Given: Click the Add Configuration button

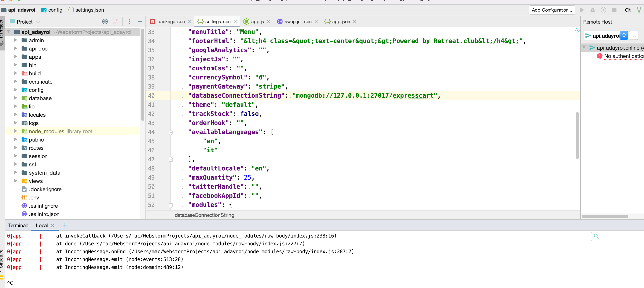Looking at the screenshot, I should tap(552, 10).
